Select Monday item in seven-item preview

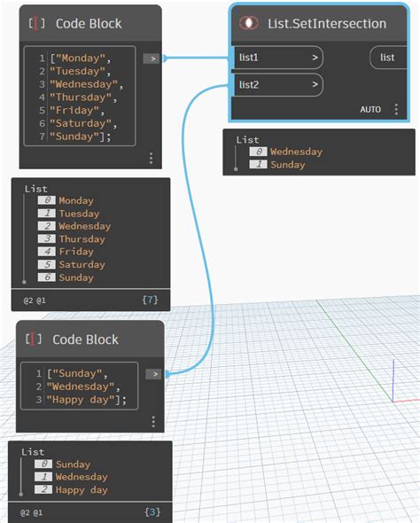click(x=66, y=200)
